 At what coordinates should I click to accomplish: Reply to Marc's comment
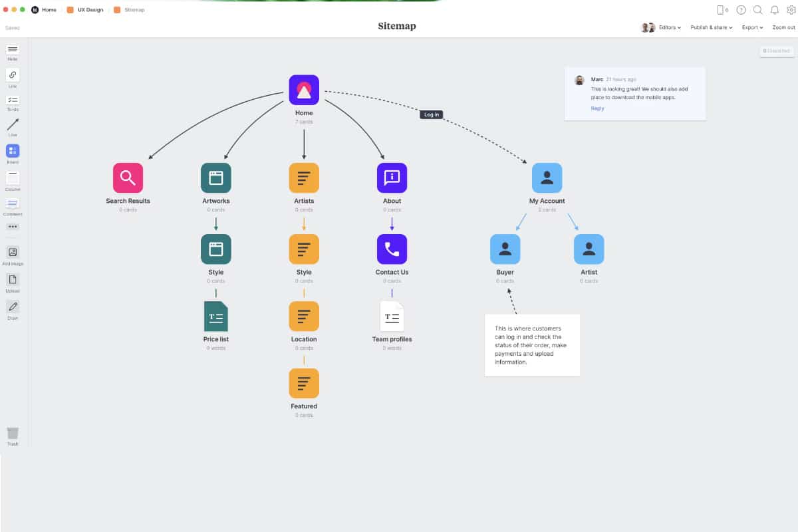597,108
